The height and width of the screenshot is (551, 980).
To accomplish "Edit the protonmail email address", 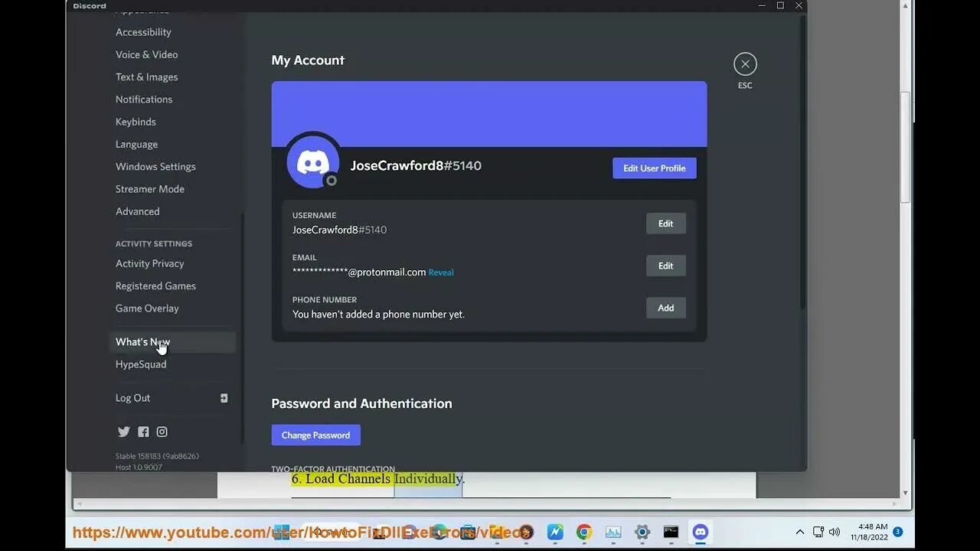I will pyautogui.click(x=666, y=266).
